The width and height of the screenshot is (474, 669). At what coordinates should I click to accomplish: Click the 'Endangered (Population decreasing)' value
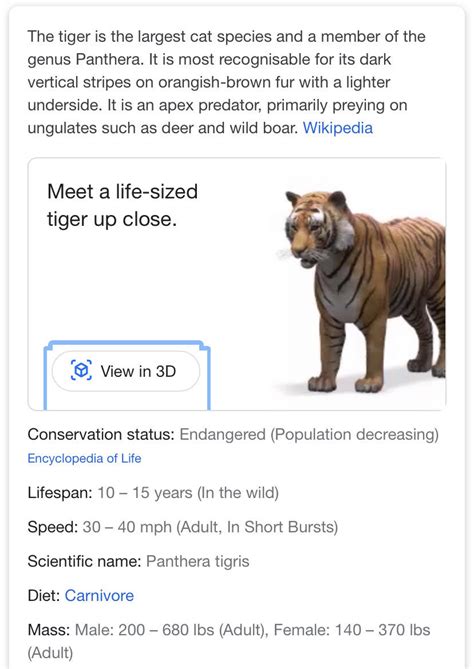309,434
